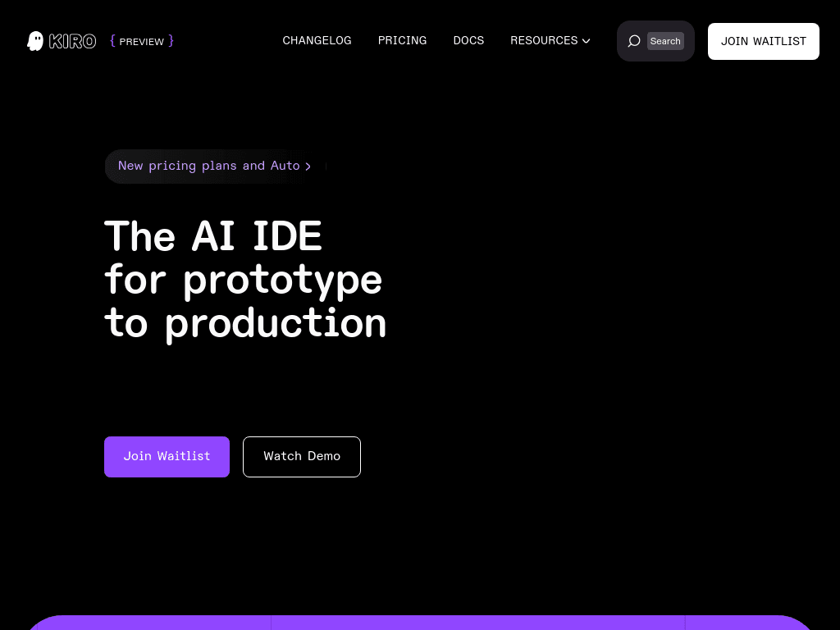Click the Kiro ghost logo icon
This screenshot has height=630, width=840.
35,41
